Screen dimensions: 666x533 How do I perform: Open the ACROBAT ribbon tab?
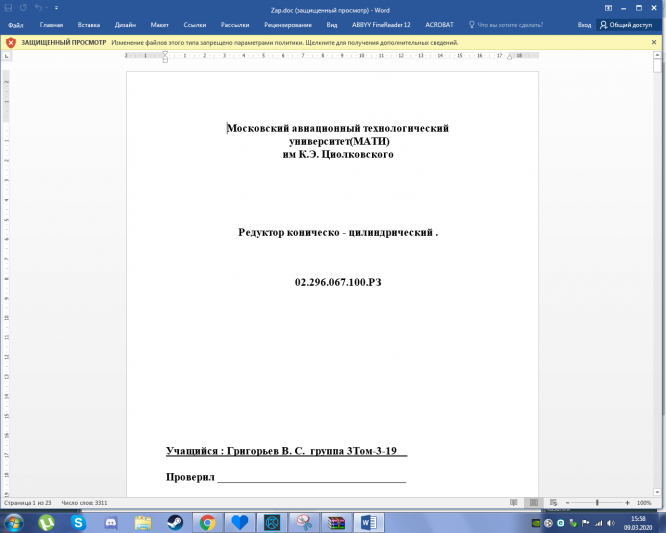click(439, 25)
